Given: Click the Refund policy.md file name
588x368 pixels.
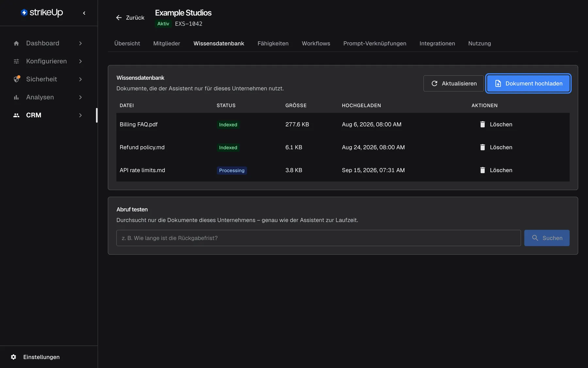Looking at the screenshot, I should click(142, 147).
